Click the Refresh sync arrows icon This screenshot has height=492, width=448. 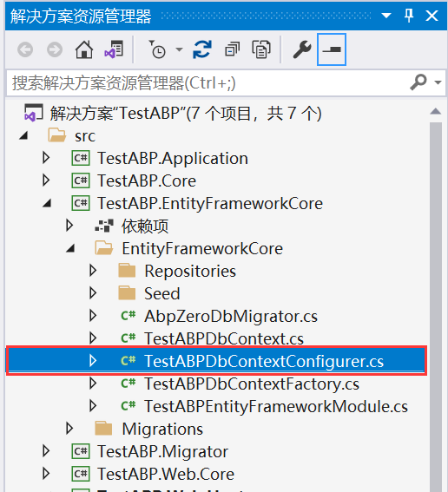[x=202, y=49]
